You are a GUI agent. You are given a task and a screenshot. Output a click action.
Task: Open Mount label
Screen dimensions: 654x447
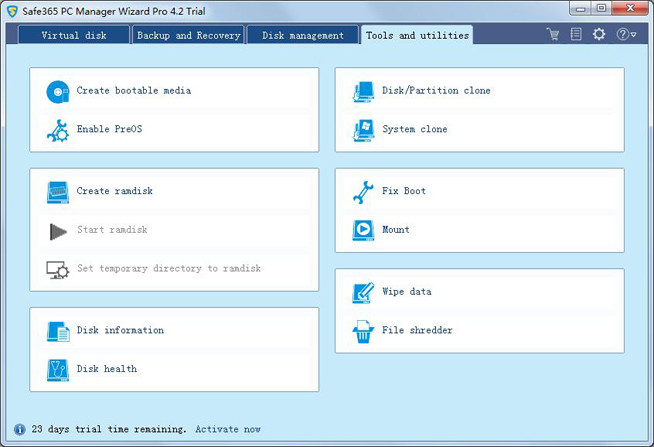coord(396,230)
